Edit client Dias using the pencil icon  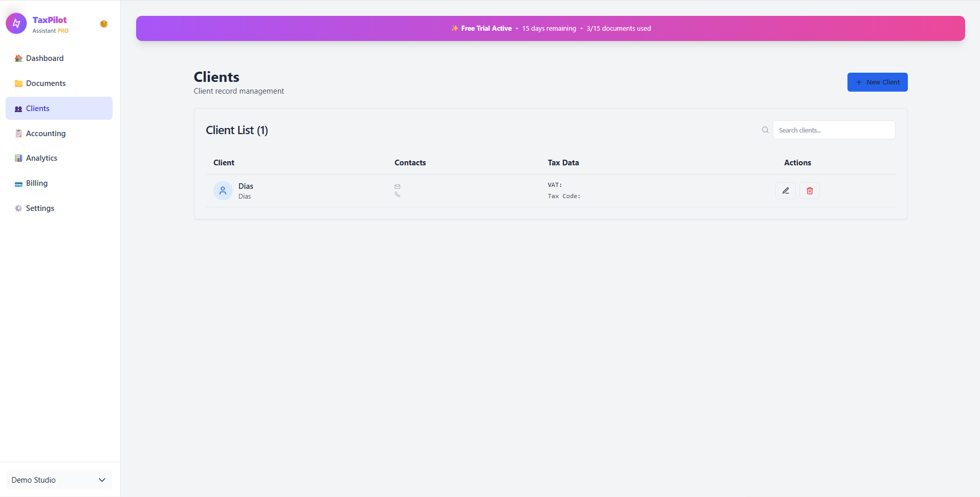(x=785, y=190)
